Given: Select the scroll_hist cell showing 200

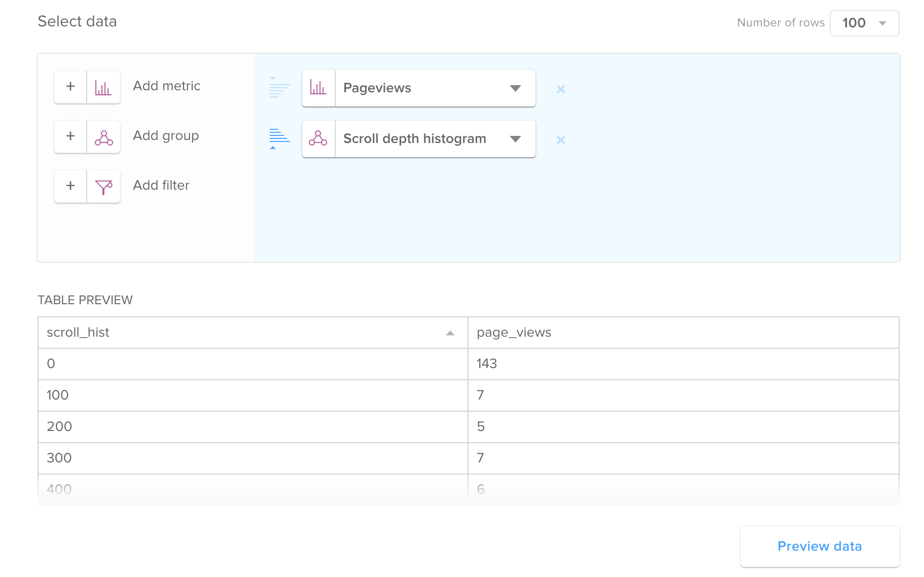Looking at the screenshot, I should [x=253, y=427].
